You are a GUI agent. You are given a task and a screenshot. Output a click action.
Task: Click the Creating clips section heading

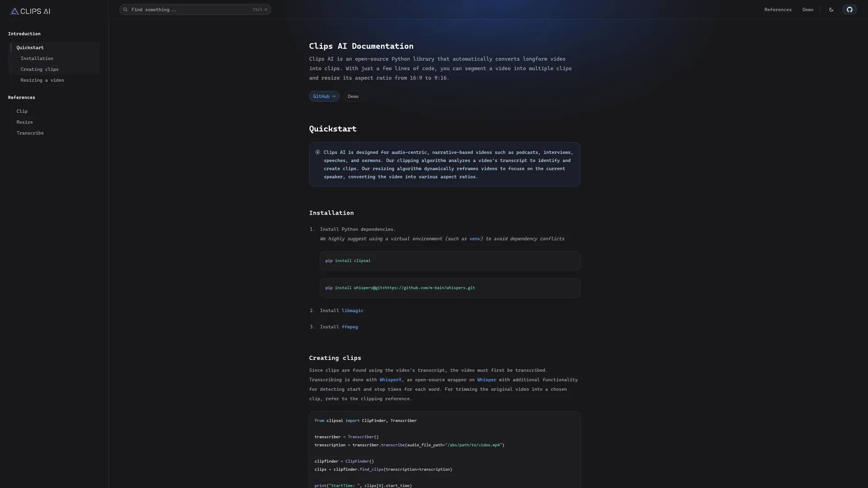(335, 358)
